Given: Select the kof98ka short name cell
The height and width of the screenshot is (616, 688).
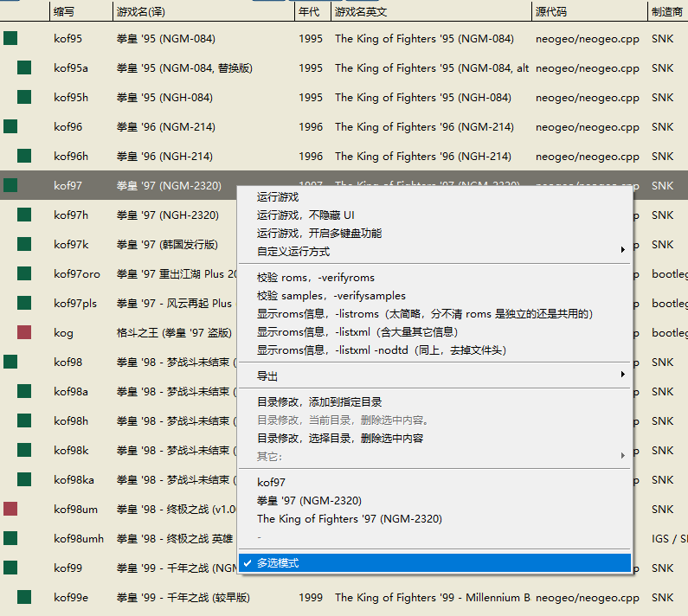Looking at the screenshot, I should coord(74,479).
